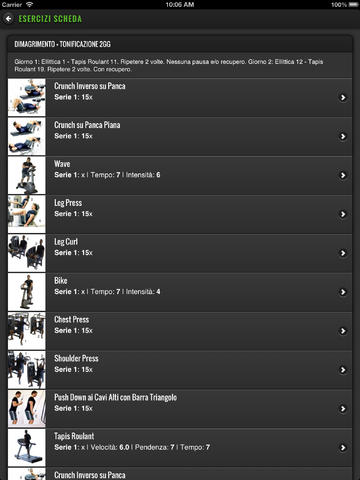The image size is (360, 480).
Task: Open Crunch Inverso su Panca chevron arrow
Action: 343,97
